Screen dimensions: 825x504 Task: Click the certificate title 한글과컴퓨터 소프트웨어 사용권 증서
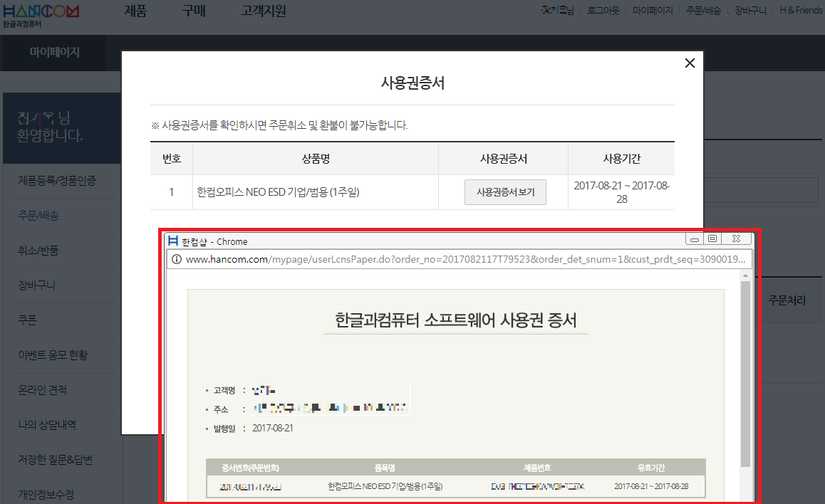tap(456, 320)
